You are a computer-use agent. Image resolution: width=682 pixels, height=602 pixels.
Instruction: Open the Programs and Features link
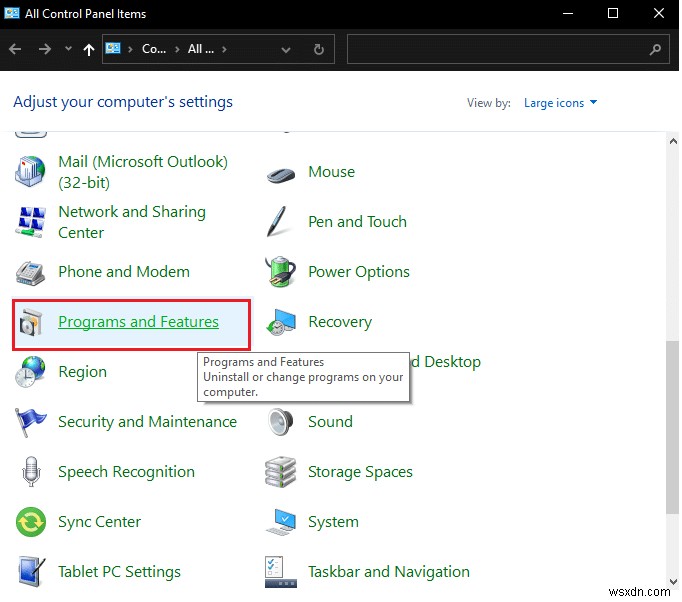(x=138, y=322)
